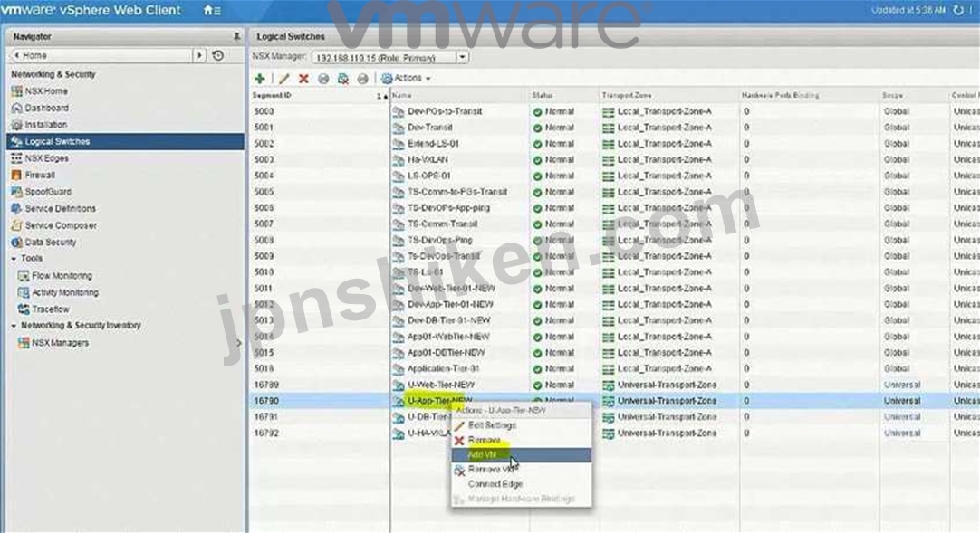Select Logical Switches in the Navigator
This screenshot has height=533, width=980.
[x=126, y=142]
